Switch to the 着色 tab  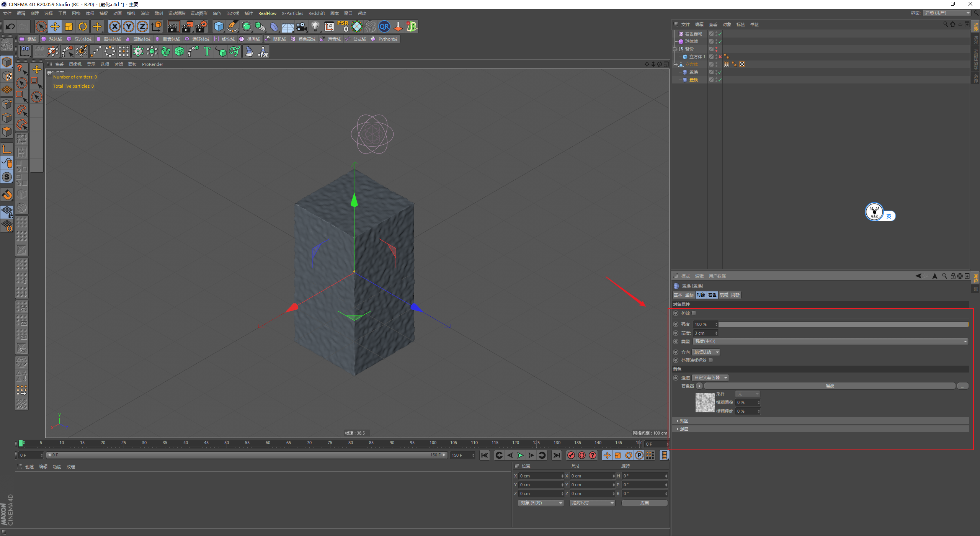pyautogui.click(x=712, y=295)
